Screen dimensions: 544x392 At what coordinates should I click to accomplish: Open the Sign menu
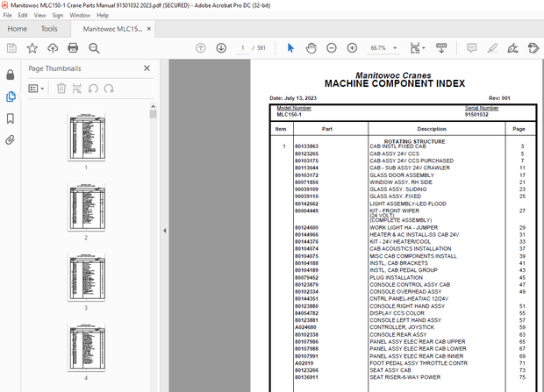point(58,15)
